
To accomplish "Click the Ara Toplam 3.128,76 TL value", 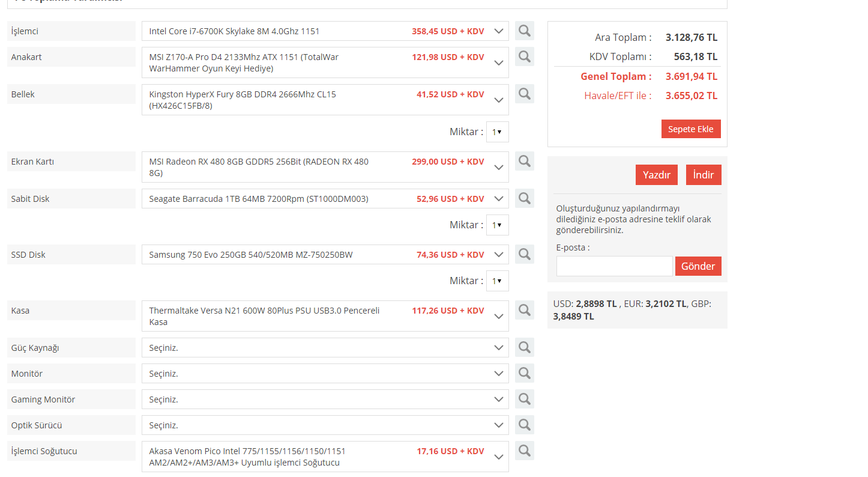I will pyautogui.click(x=692, y=37).
